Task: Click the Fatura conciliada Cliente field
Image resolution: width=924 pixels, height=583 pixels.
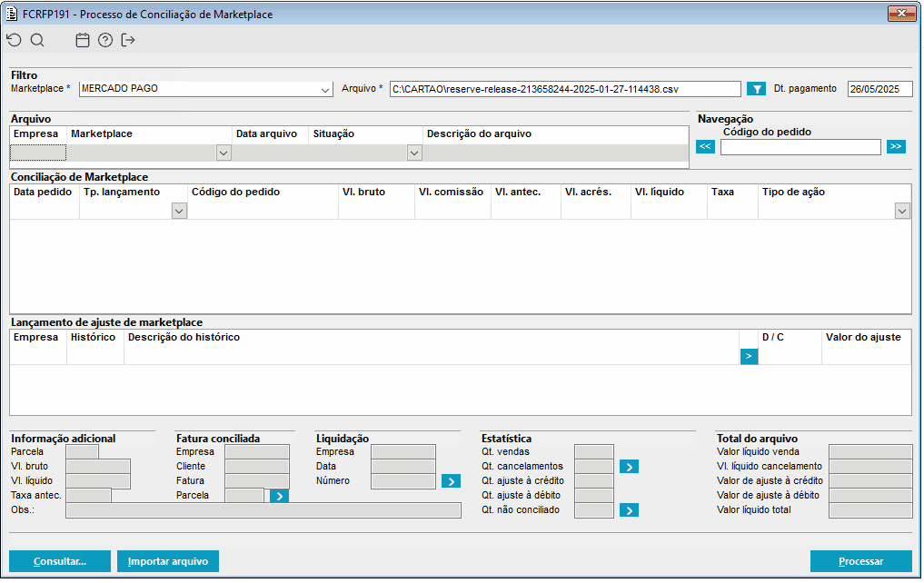Action: click(257, 467)
